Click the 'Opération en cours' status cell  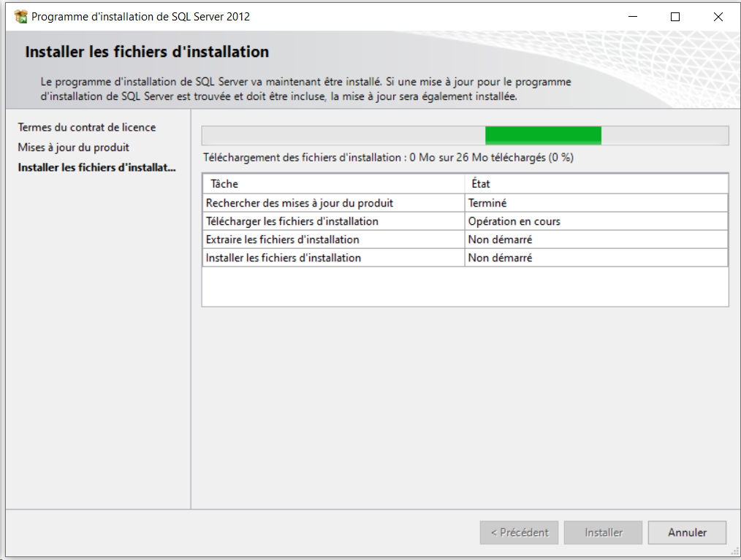(596, 221)
